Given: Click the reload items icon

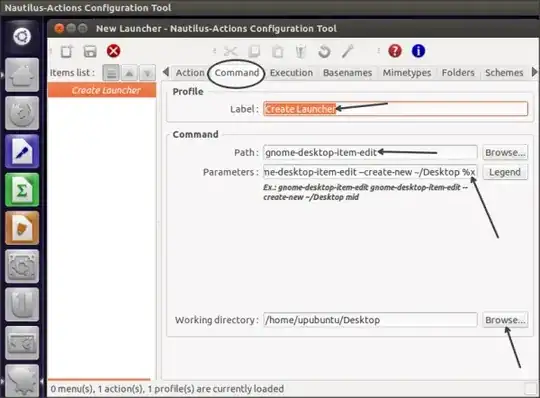Looking at the screenshot, I should click(x=324, y=52).
